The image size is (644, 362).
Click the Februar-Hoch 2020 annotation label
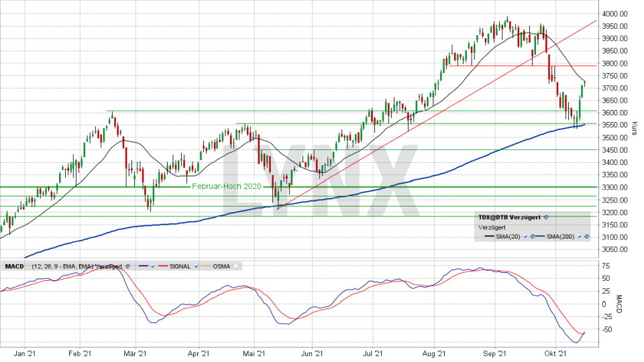pyautogui.click(x=227, y=186)
